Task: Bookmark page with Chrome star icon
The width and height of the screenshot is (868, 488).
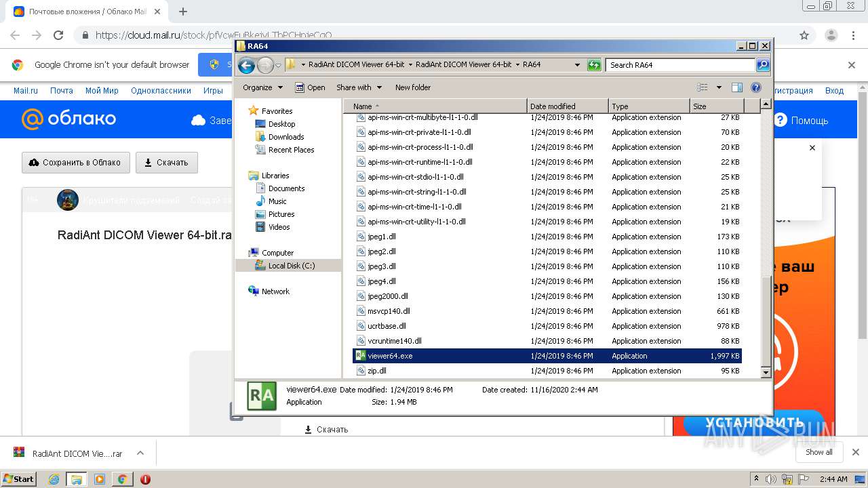Action: [x=804, y=35]
